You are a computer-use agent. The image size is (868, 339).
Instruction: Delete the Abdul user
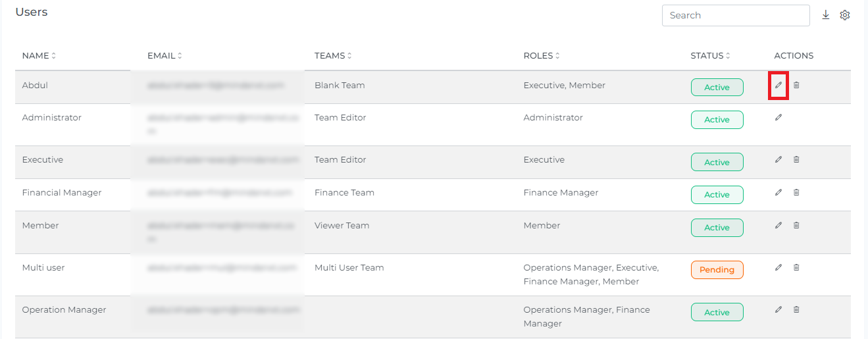click(x=796, y=85)
